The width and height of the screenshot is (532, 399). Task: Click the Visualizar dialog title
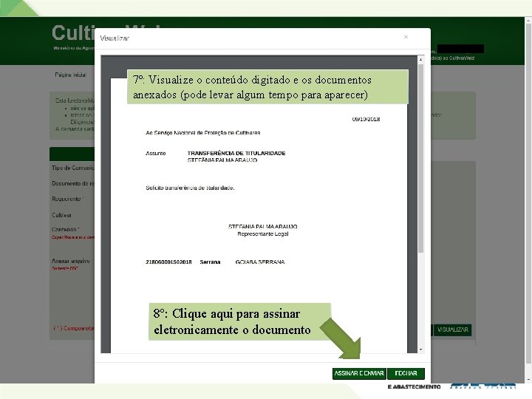115,38
